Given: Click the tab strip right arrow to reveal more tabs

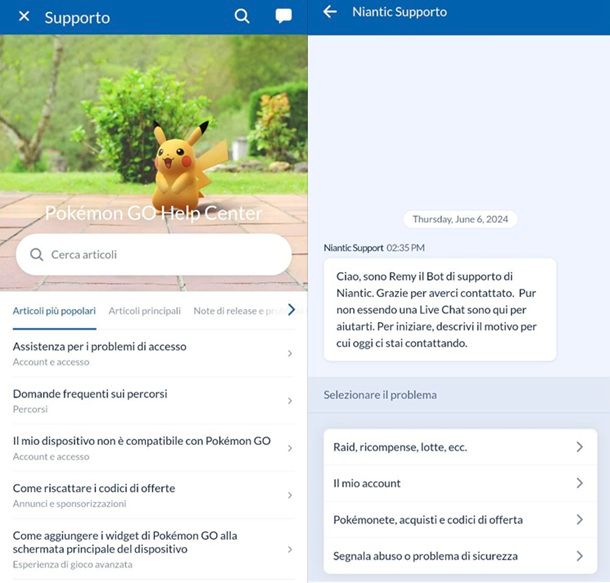Looking at the screenshot, I should [291, 310].
